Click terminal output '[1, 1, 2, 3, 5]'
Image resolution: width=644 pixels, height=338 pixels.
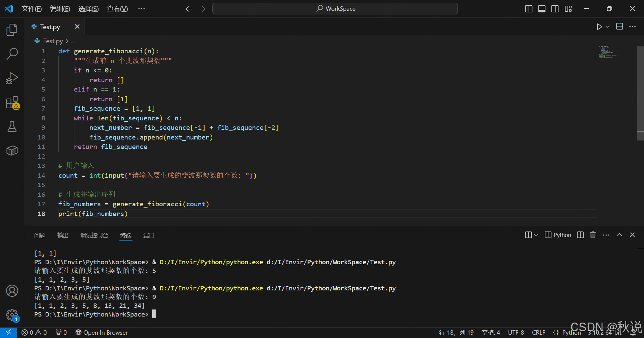coord(62,279)
